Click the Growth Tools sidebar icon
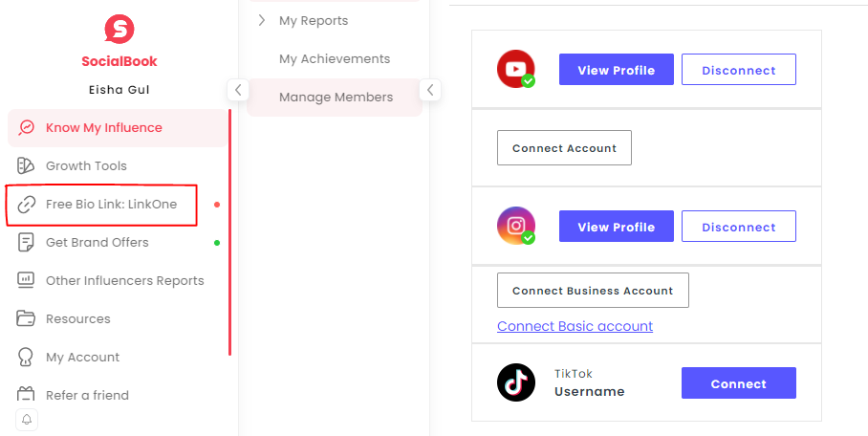 pyautogui.click(x=26, y=165)
